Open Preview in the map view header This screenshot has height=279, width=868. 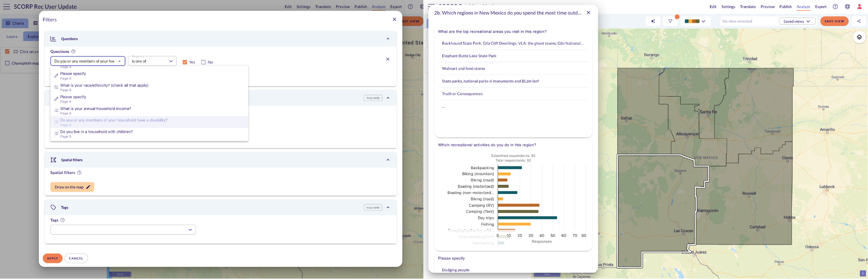tap(767, 7)
